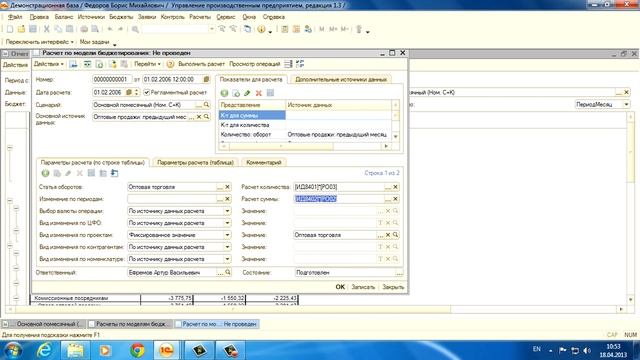
Task: Open the Help icon in main toolbar
Action: click(262, 29)
